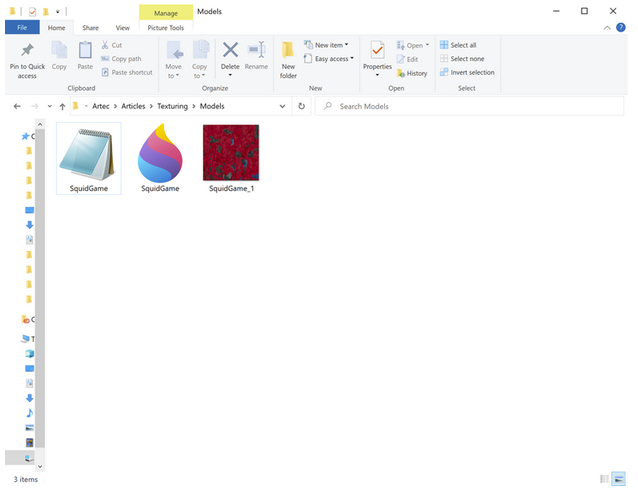This screenshot has width=638, height=492.
Task: Click Paste shortcut in the ribbon
Action: point(127,72)
